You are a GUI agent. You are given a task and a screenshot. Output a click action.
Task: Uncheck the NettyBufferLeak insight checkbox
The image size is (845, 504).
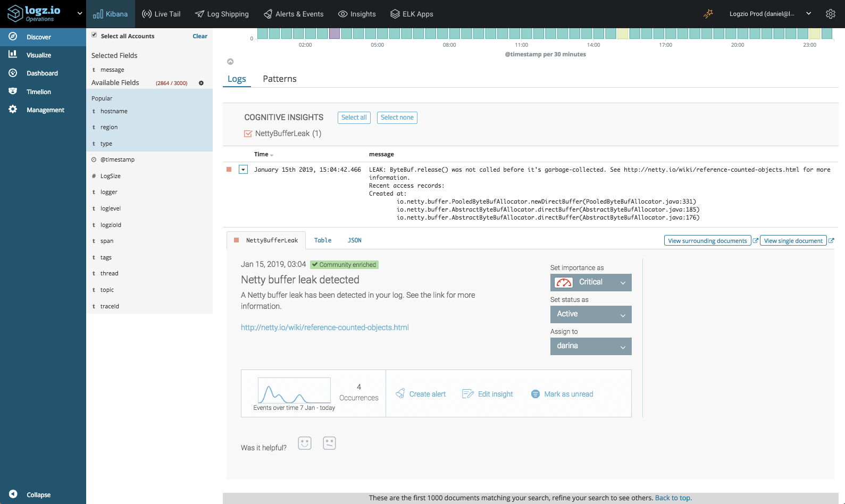[x=248, y=133]
